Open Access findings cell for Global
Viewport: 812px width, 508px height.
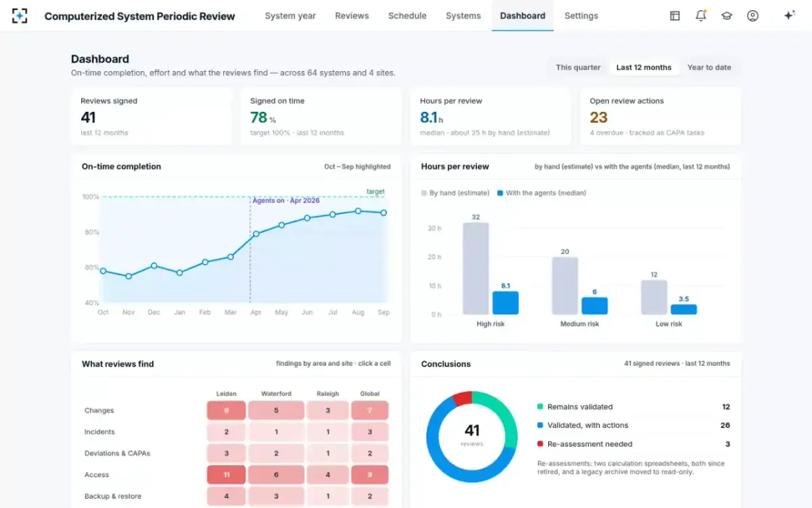(369, 475)
